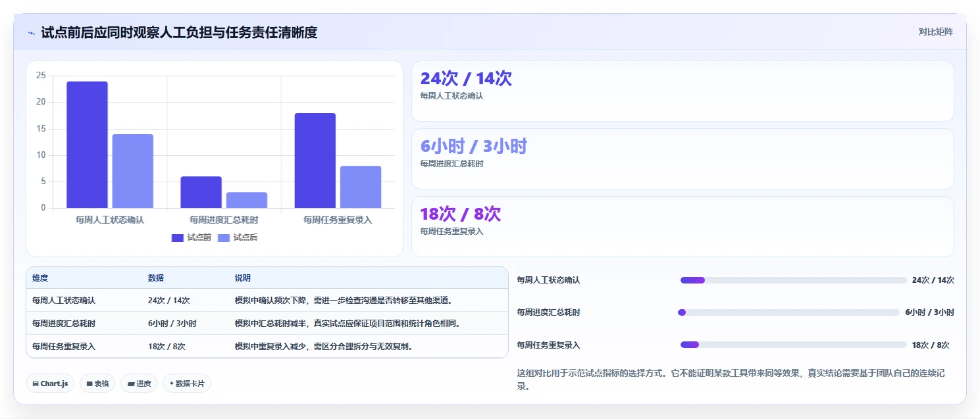The height and width of the screenshot is (419, 980).
Task: Click the 试点后 bar for 每周进度汇总耗时
Action: (x=247, y=200)
